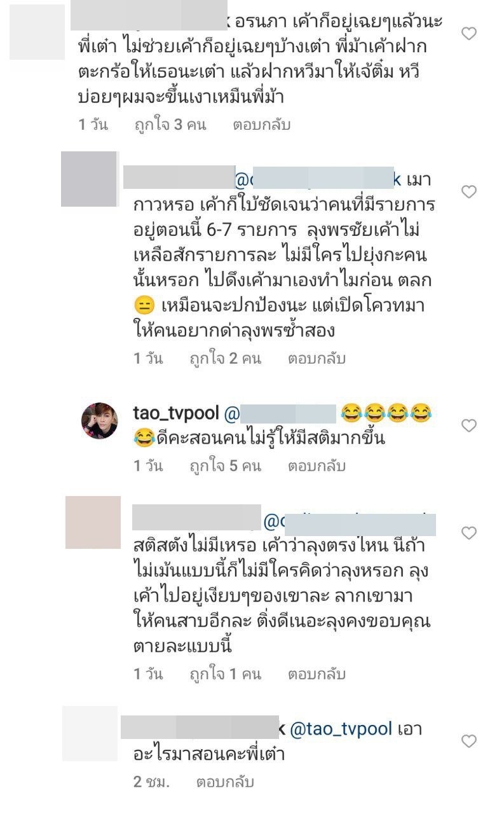
Task: Like the last comment asking เอาอะไรมาสอนคะพี่เต๋า
Action: pos(469,742)
